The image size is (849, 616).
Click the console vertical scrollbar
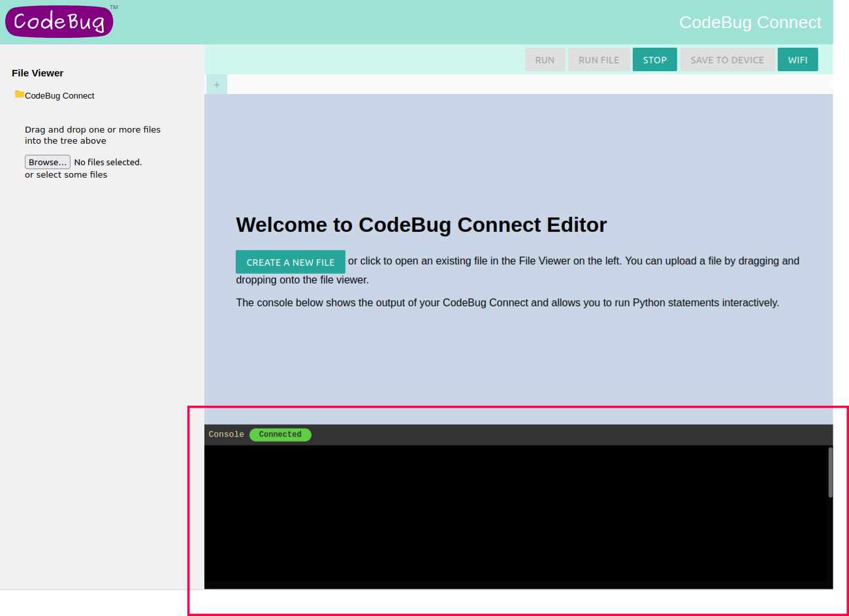click(x=830, y=472)
